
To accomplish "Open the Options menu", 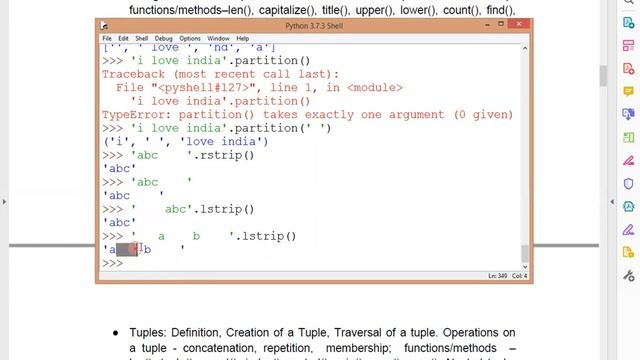I will click(x=190, y=38).
